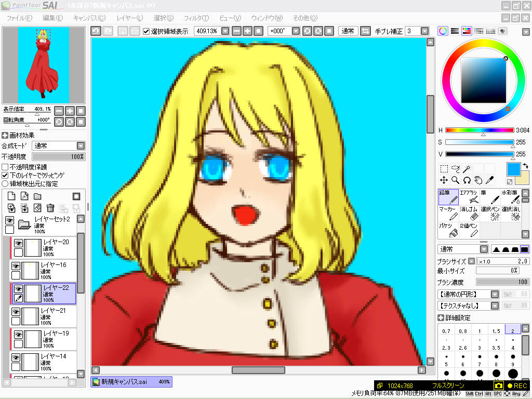532x399 pixels.
Task: Open the レイヤー(L) menu
Action: point(129,18)
